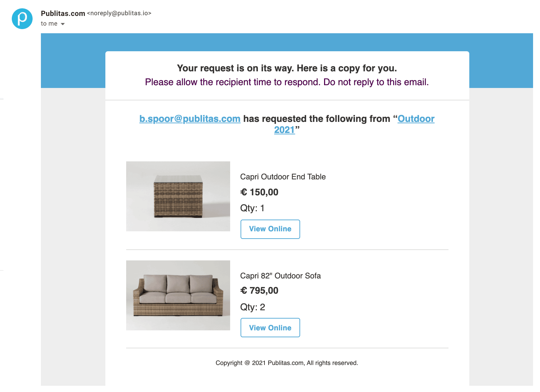Click the Publitas.com sender name
Viewport: 540px width, 392px height.
click(63, 14)
